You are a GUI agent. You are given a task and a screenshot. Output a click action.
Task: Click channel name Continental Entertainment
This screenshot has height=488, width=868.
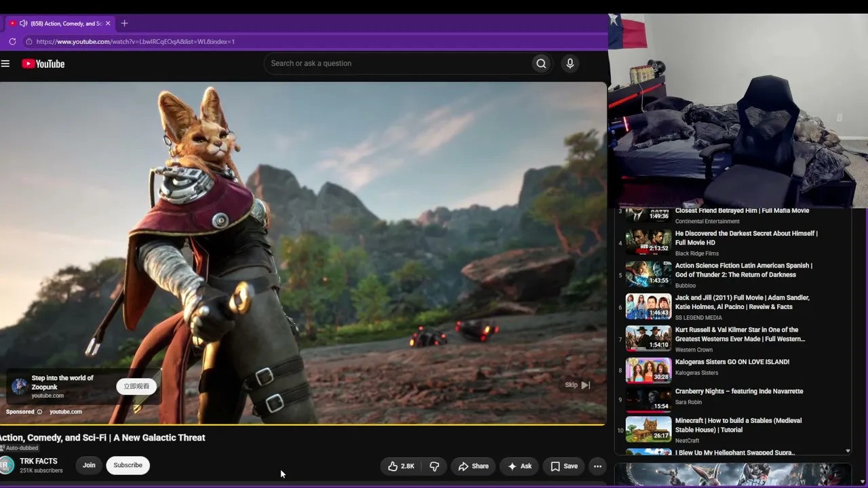tap(707, 222)
